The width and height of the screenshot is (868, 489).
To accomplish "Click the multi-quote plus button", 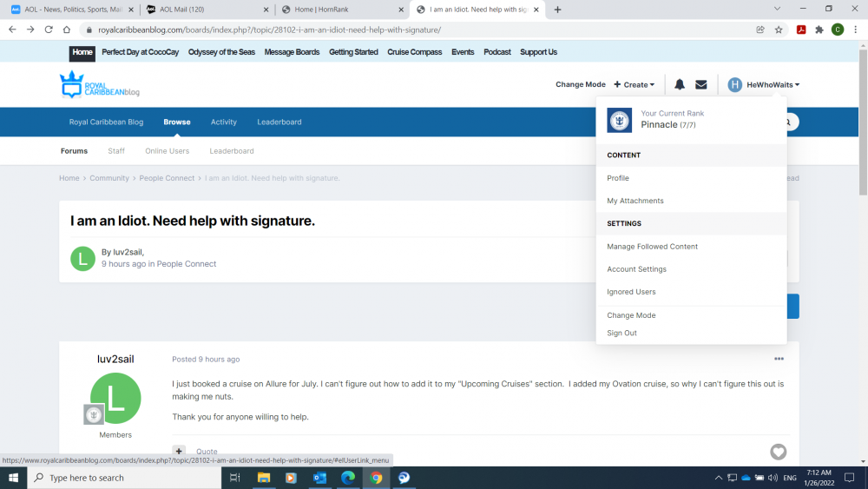I will (x=179, y=452).
